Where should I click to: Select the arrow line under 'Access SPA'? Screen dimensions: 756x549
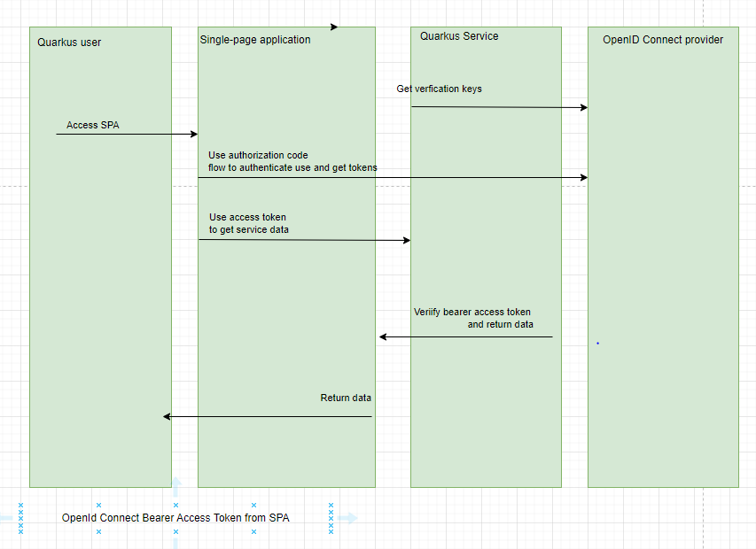coord(127,134)
